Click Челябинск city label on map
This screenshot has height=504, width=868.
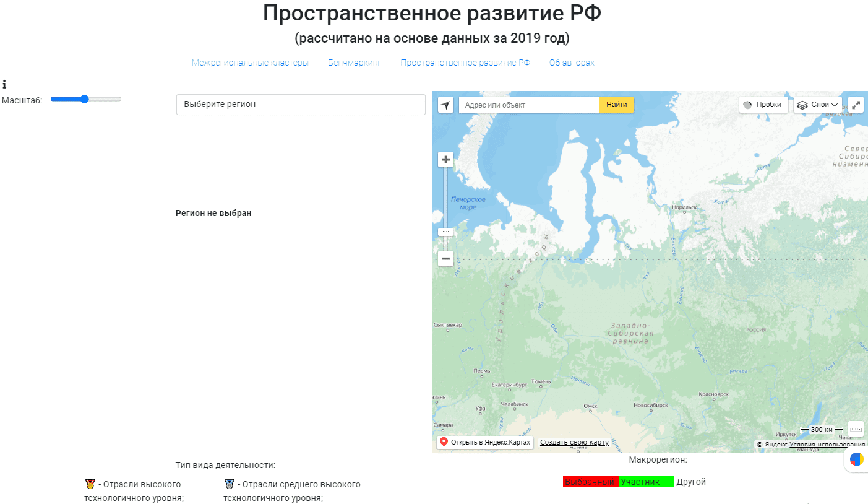pyautogui.click(x=516, y=404)
